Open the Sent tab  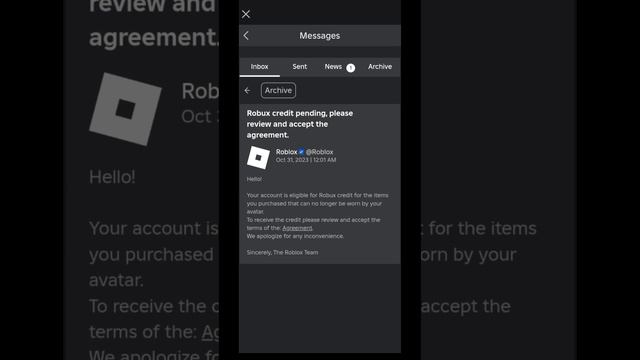pyautogui.click(x=300, y=67)
